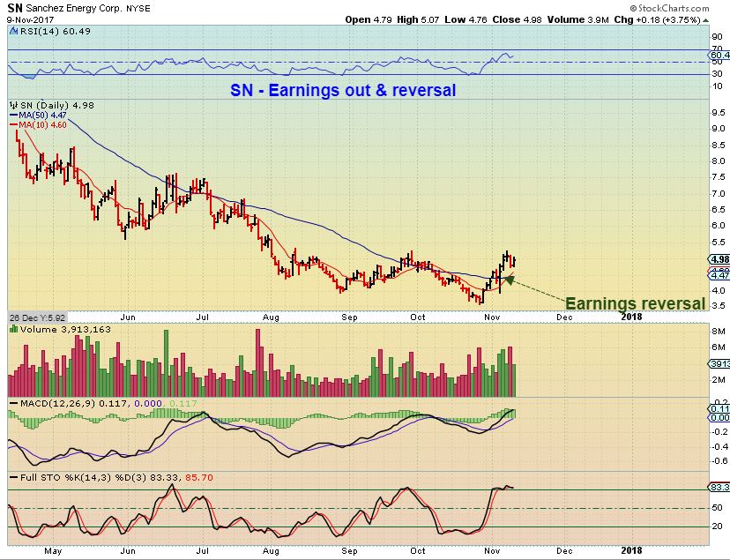This screenshot has width=730, height=560.
Task: Click the SN ticker symbol in header
Action: 15,8
